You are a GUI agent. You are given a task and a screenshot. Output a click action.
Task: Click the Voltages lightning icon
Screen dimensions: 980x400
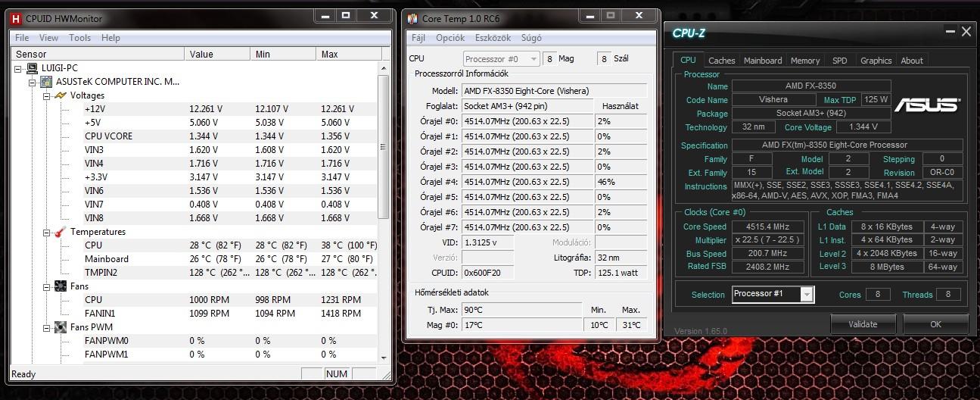60,95
